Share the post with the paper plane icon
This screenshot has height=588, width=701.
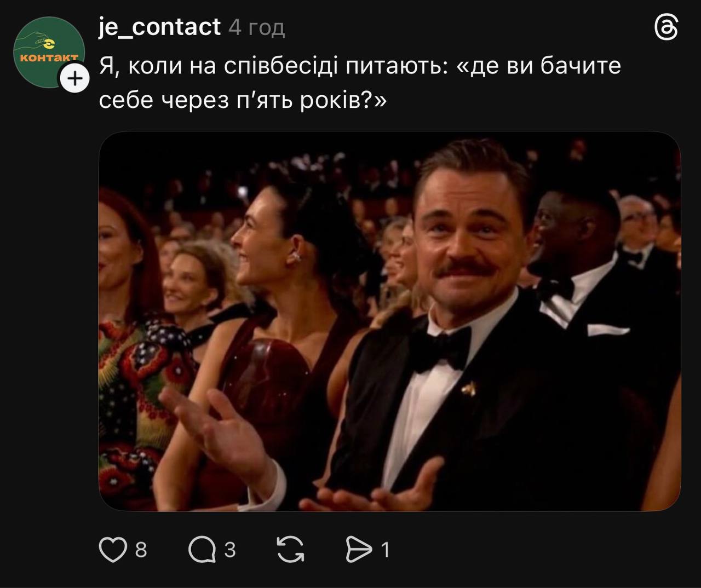359,550
